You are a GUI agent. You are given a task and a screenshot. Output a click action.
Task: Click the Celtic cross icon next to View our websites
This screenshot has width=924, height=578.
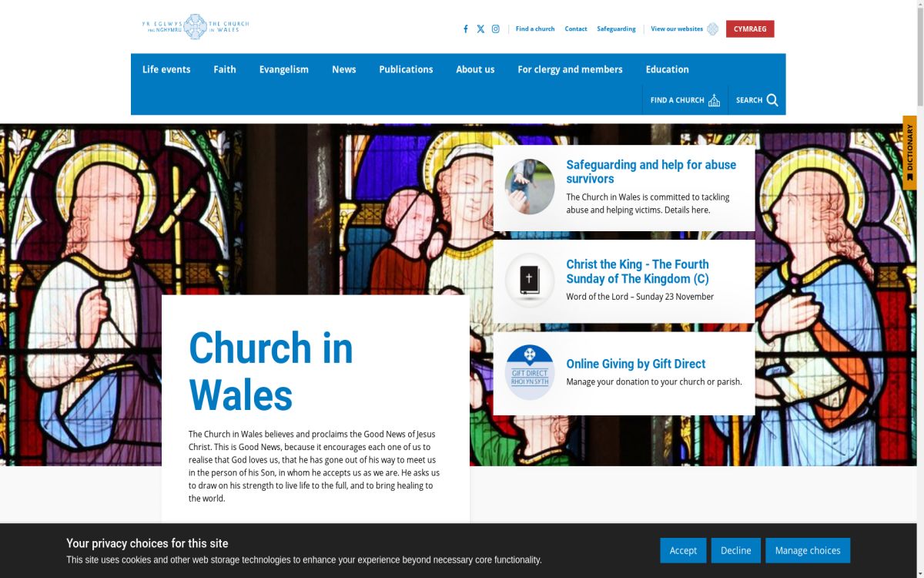[x=712, y=29]
